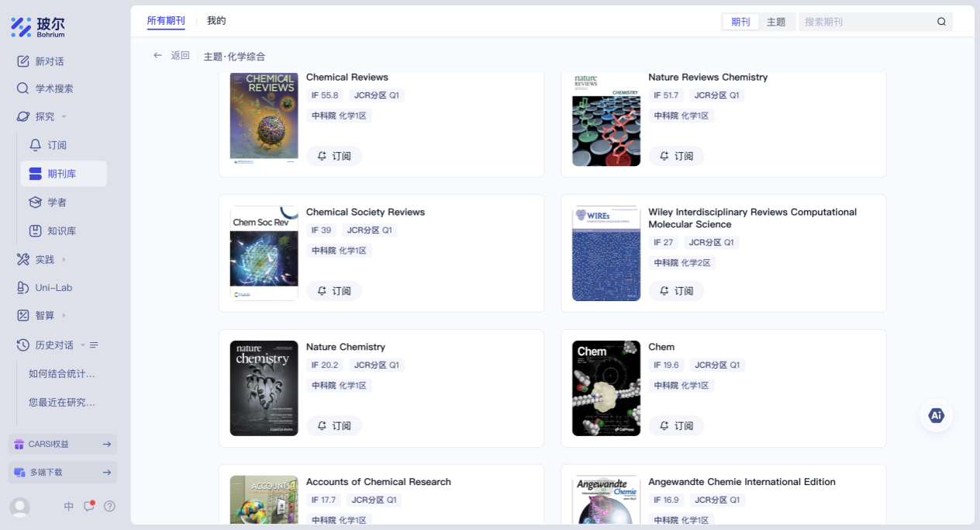The height and width of the screenshot is (530, 980).
Task: Switch to the 我的 tab
Action: [x=216, y=21]
